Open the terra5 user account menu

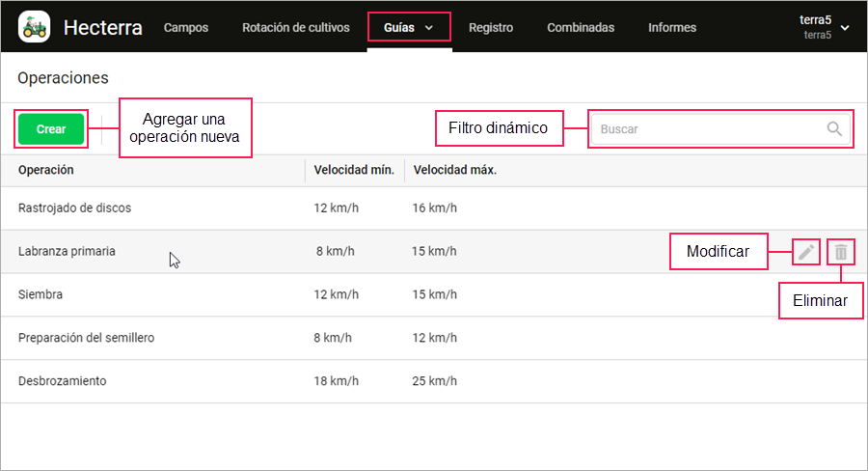(824, 27)
